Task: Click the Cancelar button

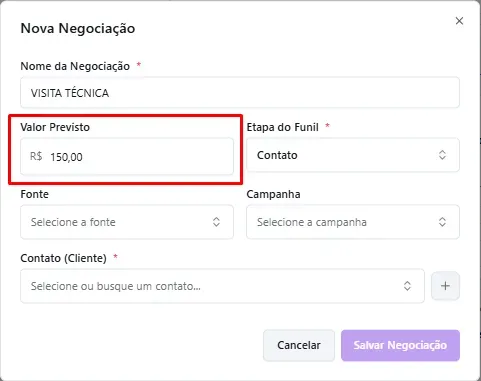Action: coord(299,345)
